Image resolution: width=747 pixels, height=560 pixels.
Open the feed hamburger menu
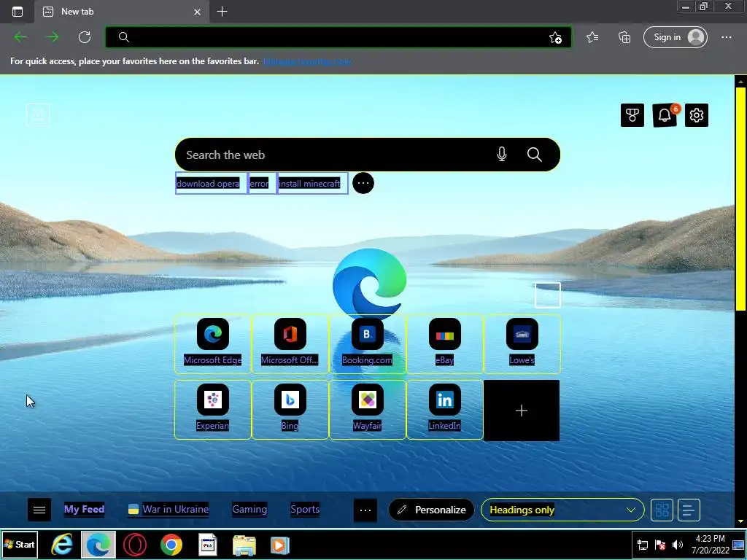pyautogui.click(x=39, y=510)
